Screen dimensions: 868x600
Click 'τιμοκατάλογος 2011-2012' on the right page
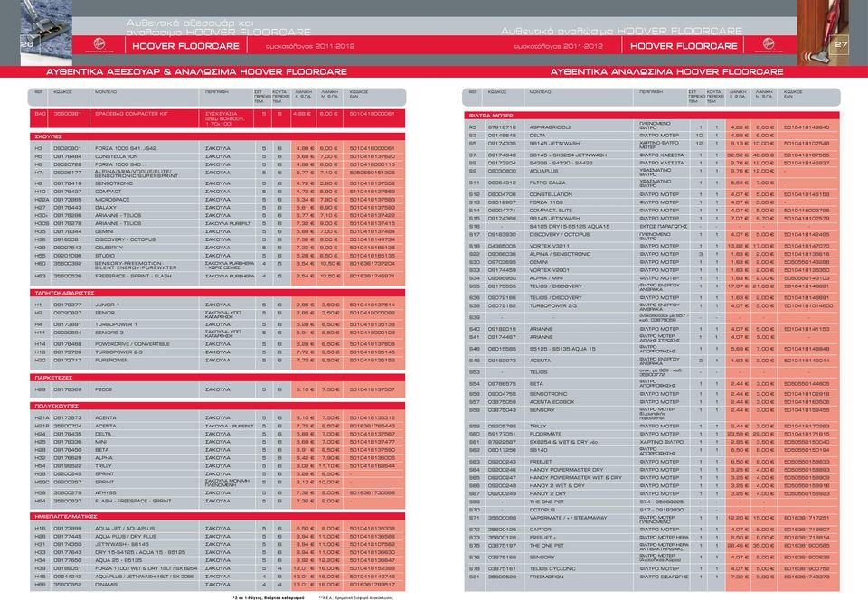click(558, 46)
